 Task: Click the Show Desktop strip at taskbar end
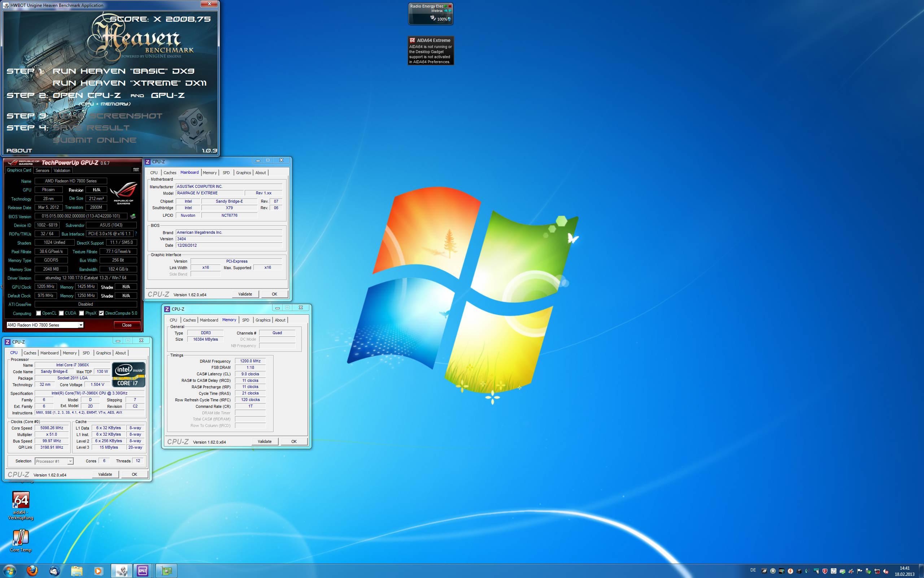tap(921, 571)
